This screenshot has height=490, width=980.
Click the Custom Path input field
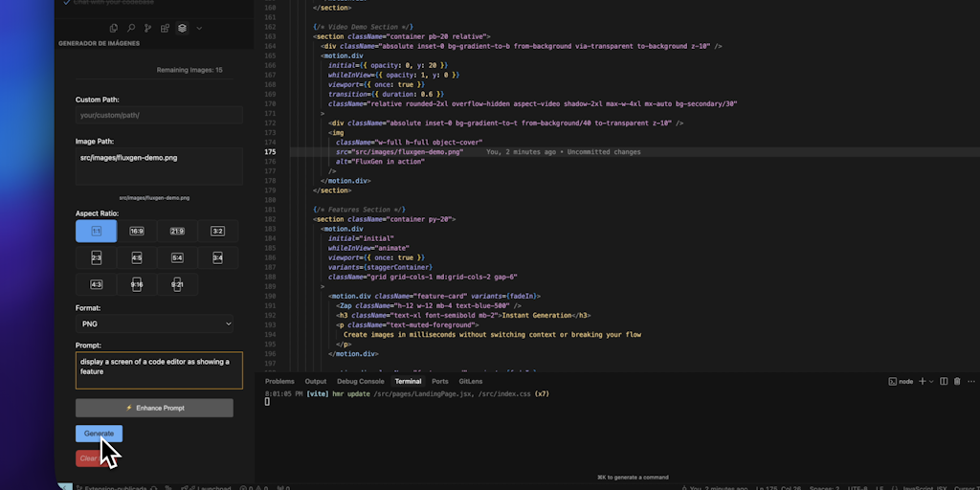(159, 115)
